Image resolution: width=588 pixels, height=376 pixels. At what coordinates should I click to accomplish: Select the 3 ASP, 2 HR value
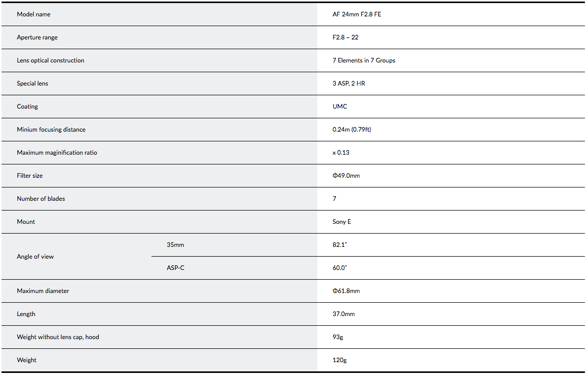click(x=349, y=83)
